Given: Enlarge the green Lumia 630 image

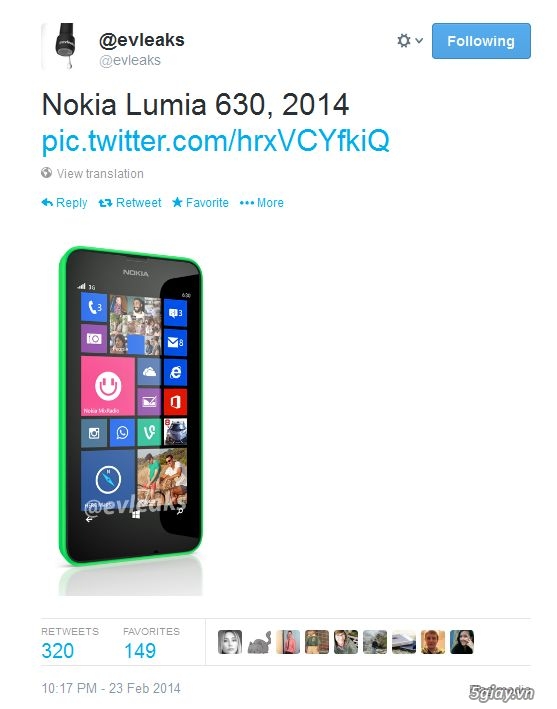Looking at the screenshot, I should click(x=131, y=421).
